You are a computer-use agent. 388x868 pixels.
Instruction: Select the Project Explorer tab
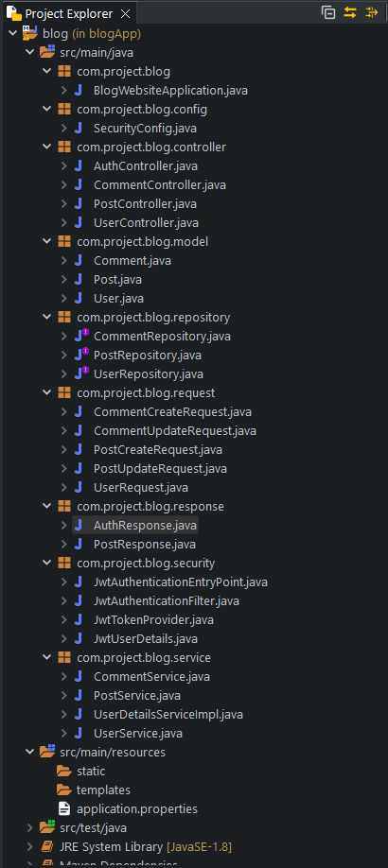point(69,14)
